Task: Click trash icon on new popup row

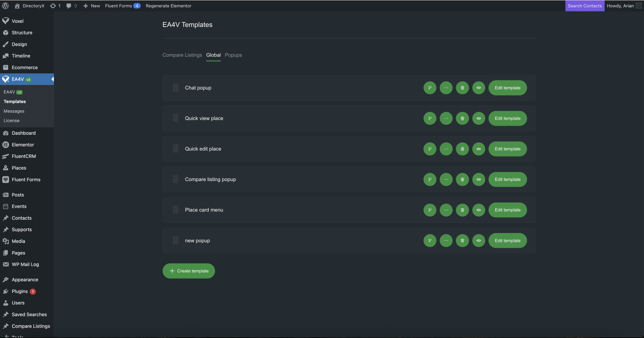Action: pos(462,240)
